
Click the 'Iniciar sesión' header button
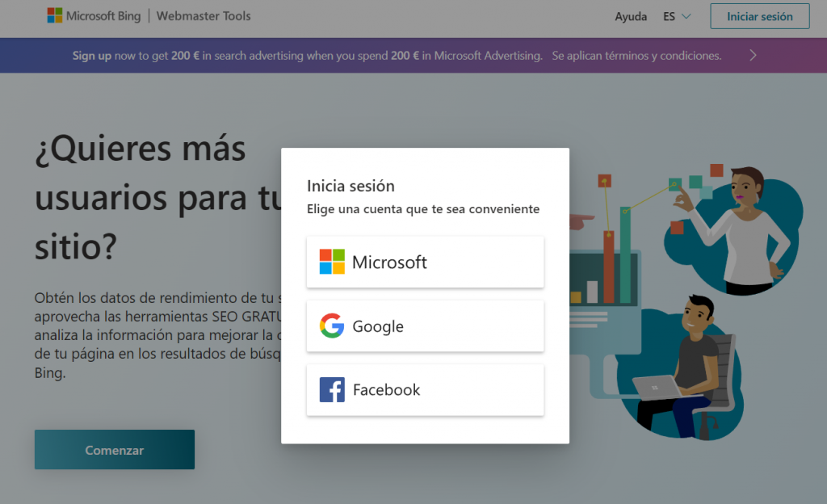click(759, 15)
